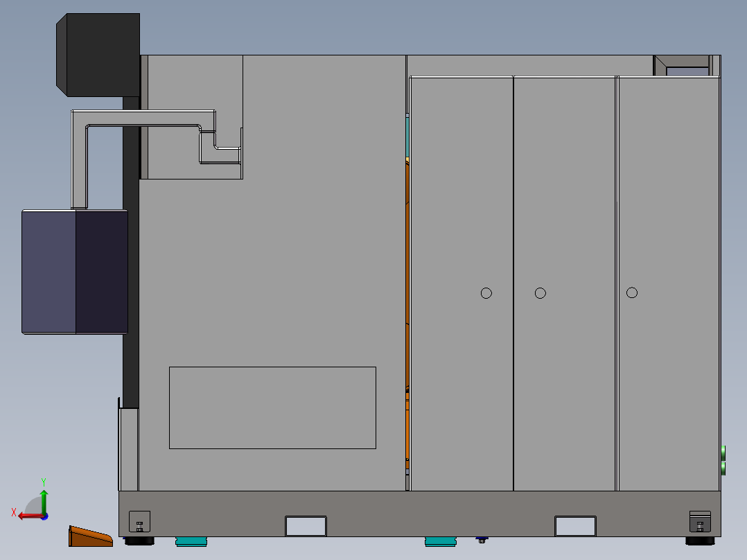
Task: Select the top-right window opening of enclosure
Action: (687, 71)
